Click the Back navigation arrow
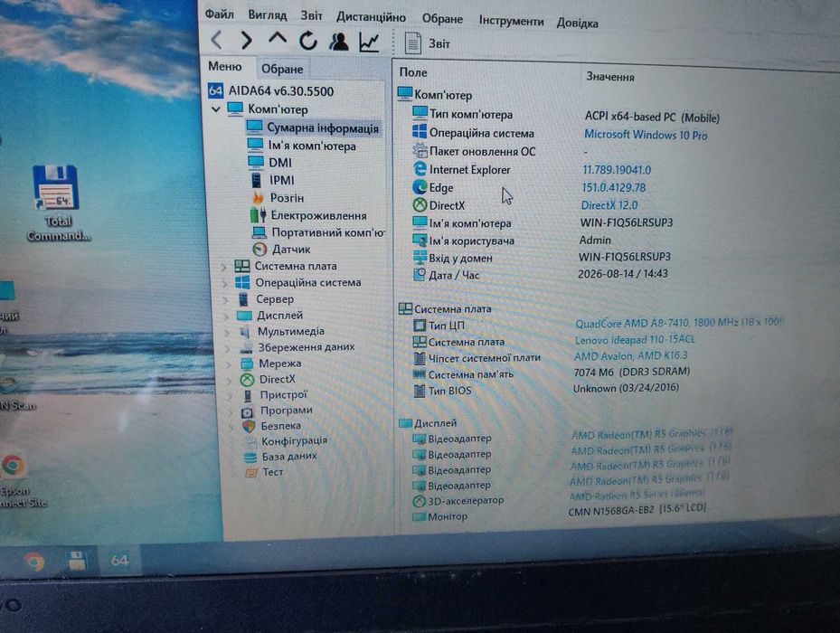 [216, 40]
